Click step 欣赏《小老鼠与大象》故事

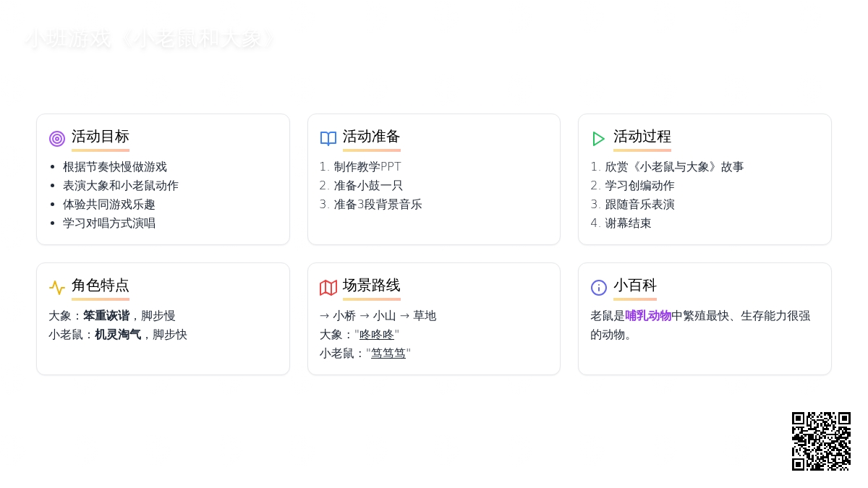point(674,167)
